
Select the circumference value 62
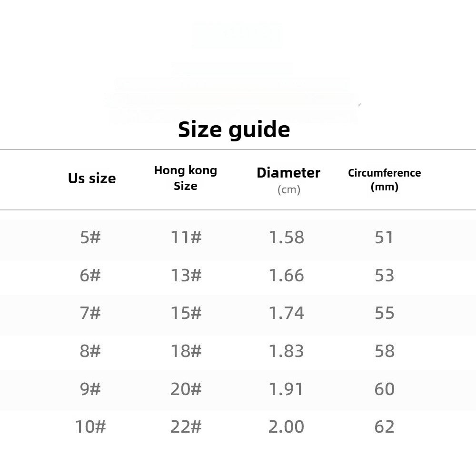tap(384, 427)
